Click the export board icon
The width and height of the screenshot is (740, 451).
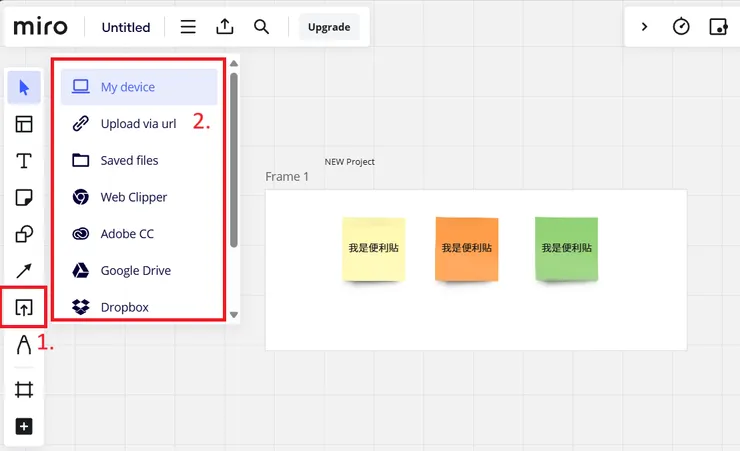coord(225,27)
